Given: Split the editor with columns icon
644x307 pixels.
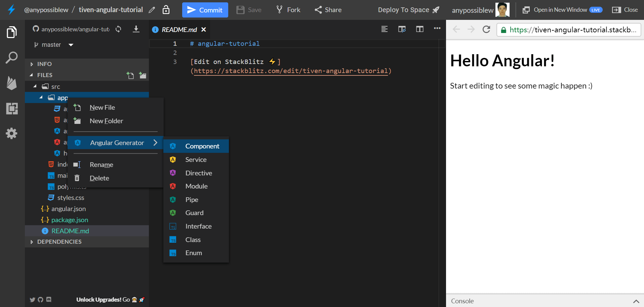Looking at the screenshot, I should [420, 29].
